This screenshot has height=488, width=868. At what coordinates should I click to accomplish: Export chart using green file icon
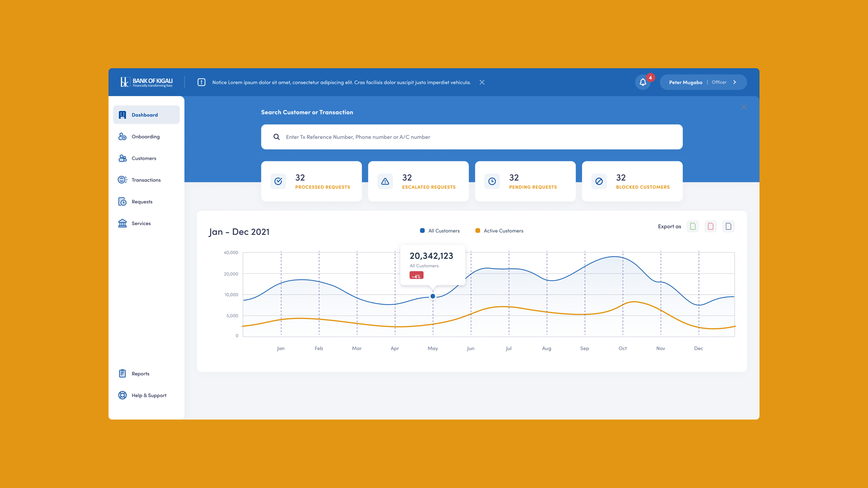point(693,226)
